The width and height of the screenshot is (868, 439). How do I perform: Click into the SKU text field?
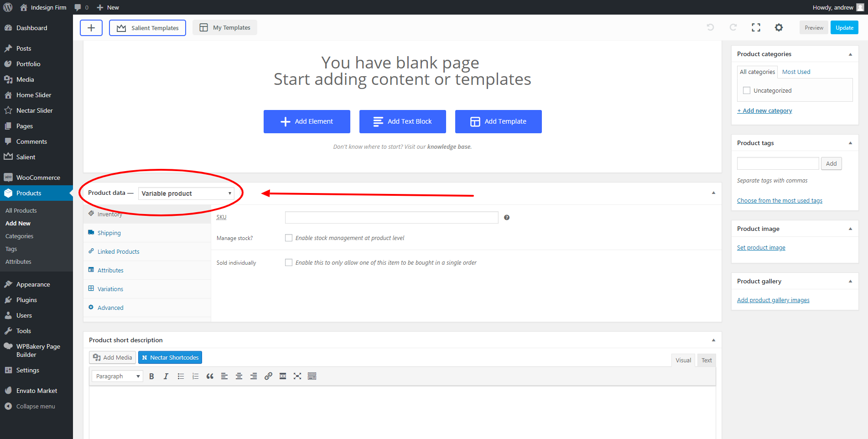pyautogui.click(x=391, y=218)
